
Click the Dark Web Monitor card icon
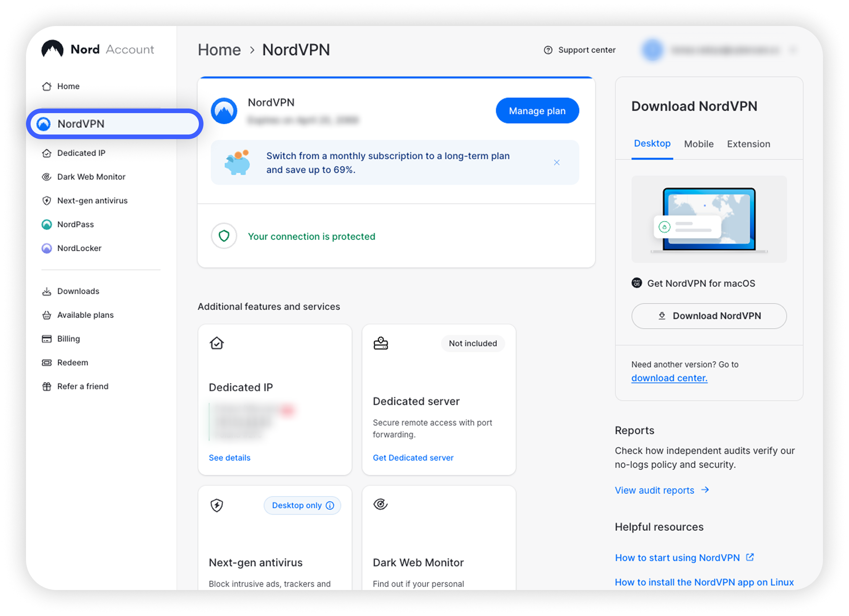[x=381, y=504]
